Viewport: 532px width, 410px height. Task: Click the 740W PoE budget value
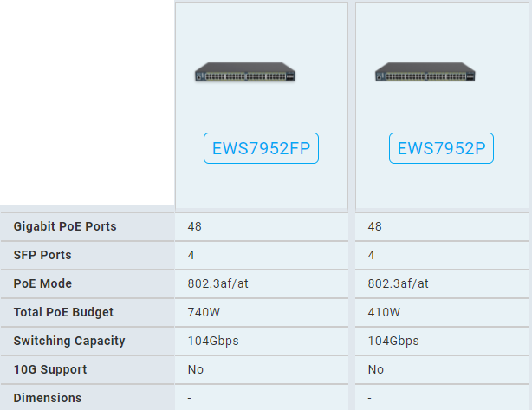tap(204, 312)
